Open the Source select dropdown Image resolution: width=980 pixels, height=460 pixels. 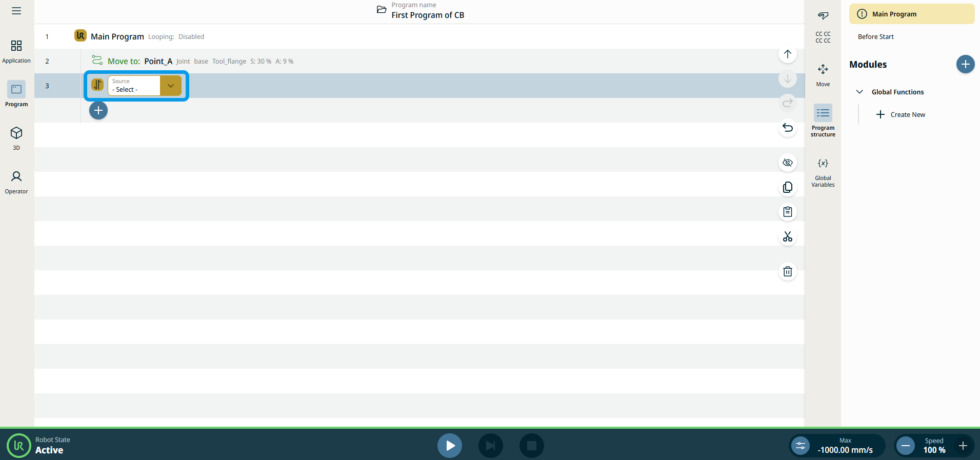click(170, 86)
